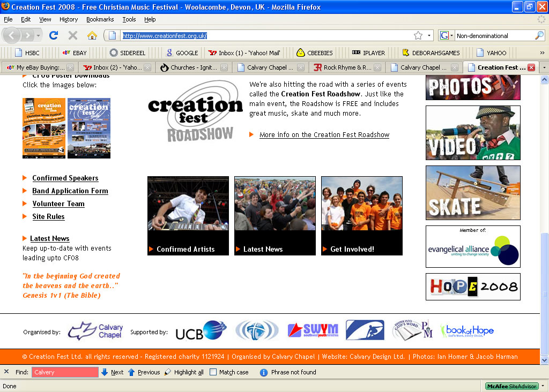Switch to the My eBay Buying tab

[x=39, y=67]
